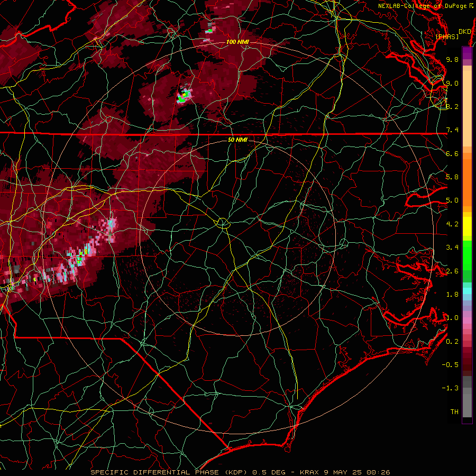Click the green-yellow storm core near 100 NMI ring
The image size is (476, 476).
pos(184,96)
